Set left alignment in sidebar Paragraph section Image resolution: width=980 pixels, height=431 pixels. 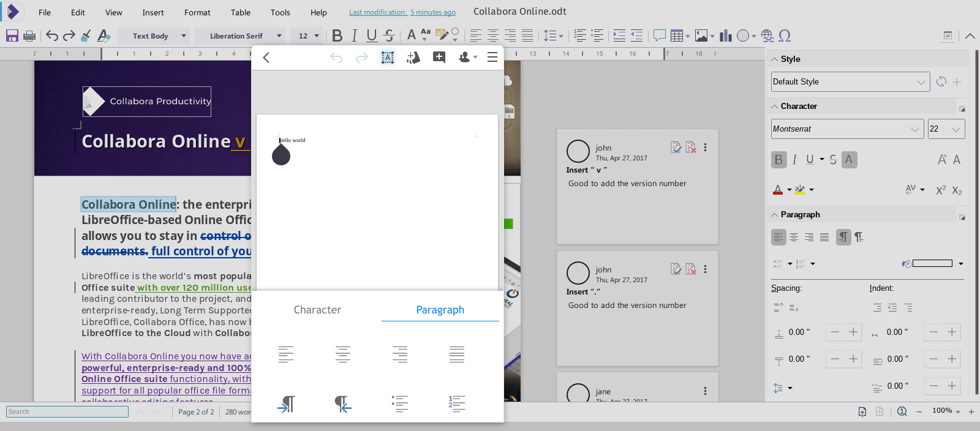pyautogui.click(x=778, y=237)
